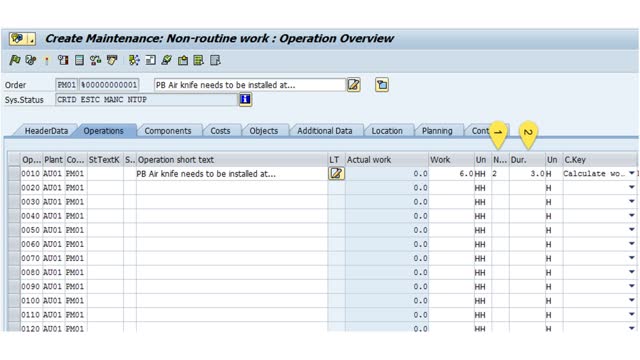Click the Sys.Status field CRTD ESTC MANC NTUP
The width and height of the screenshot is (640, 360).
[146, 100]
